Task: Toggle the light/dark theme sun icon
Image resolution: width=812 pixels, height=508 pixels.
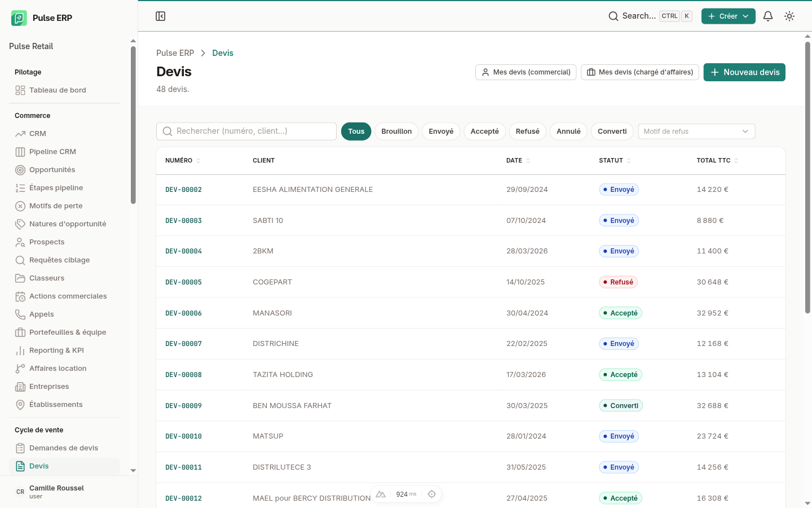Action: [x=789, y=16]
